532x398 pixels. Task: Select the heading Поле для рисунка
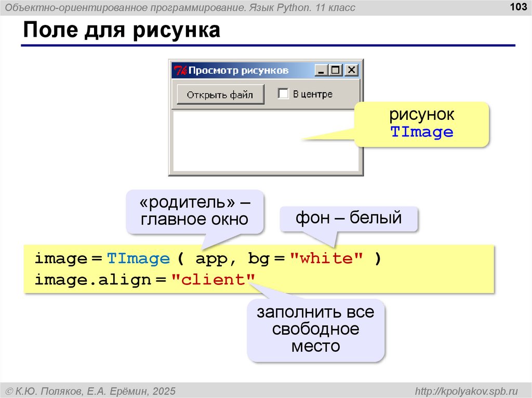122,31
